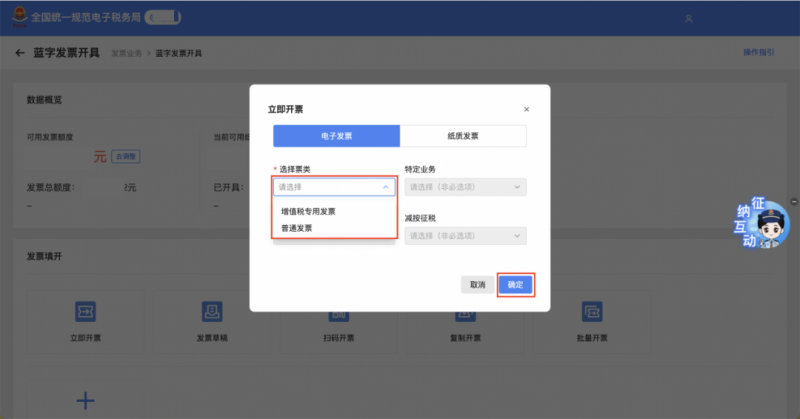Open the 发票草稿 icon card

212,321
